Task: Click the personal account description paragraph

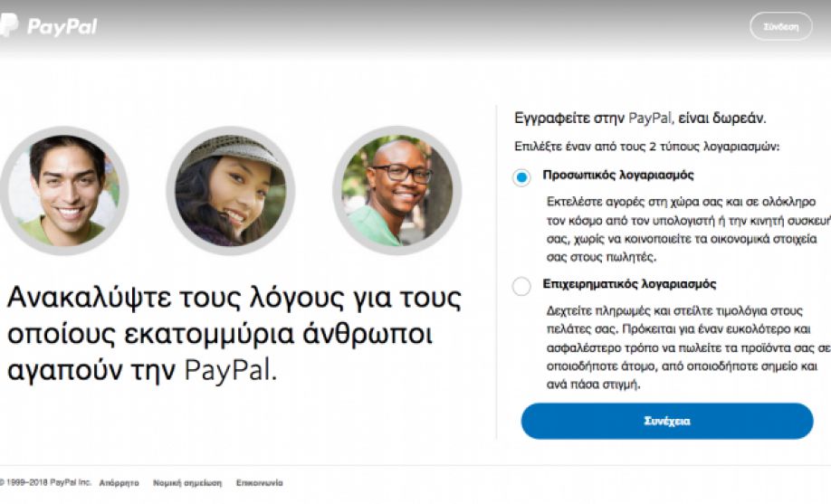Action: click(x=688, y=230)
